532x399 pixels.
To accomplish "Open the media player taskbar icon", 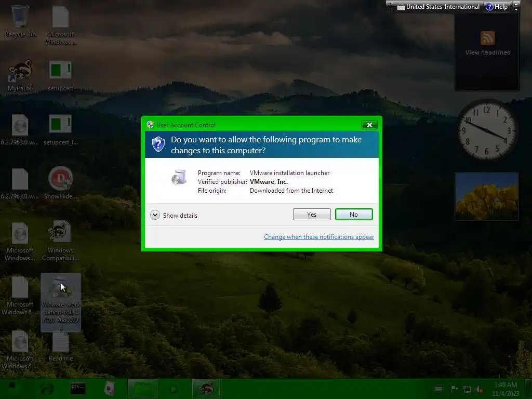I will click(174, 389).
